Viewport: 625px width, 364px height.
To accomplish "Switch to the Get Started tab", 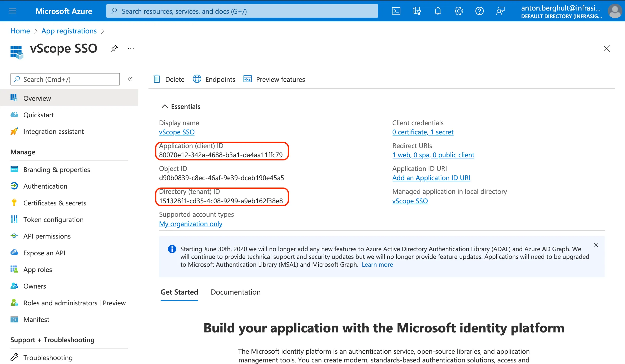I will (x=179, y=292).
